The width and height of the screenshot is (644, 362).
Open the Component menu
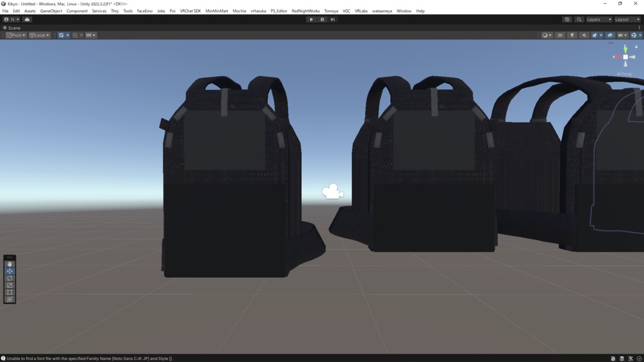click(77, 11)
